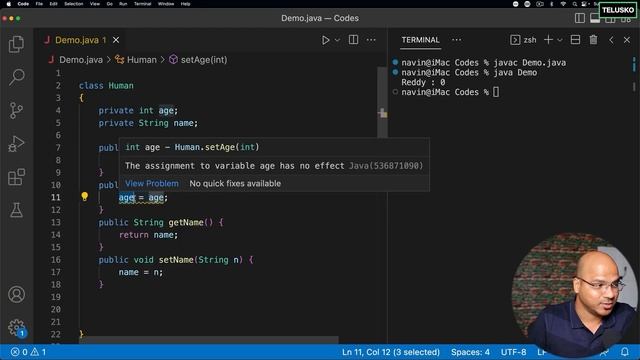Open editor More Actions ellipsis
Image resolution: width=640 pixels, height=360 pixels.
click(x=371, y=40)
